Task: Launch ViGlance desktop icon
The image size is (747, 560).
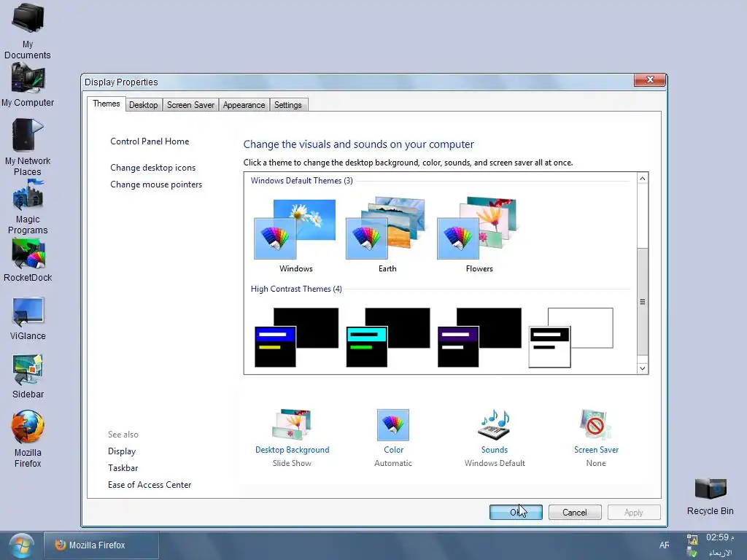Action: click(x=28, y=319)
